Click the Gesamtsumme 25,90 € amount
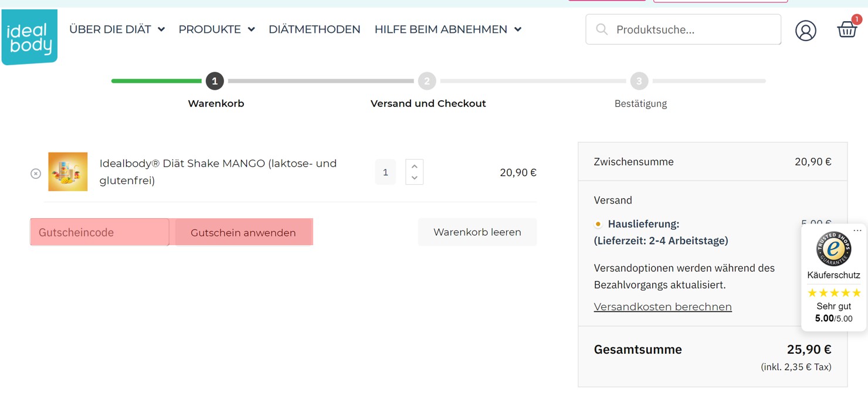 [809, 350]
